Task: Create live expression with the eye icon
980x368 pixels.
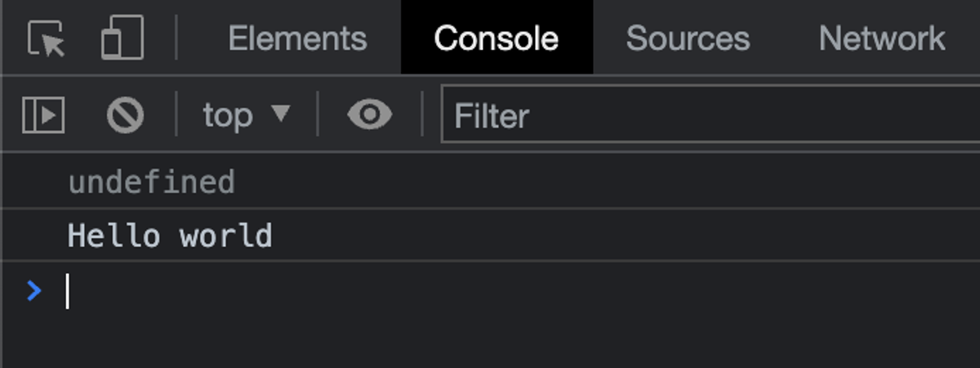Action: pos(370,114)
